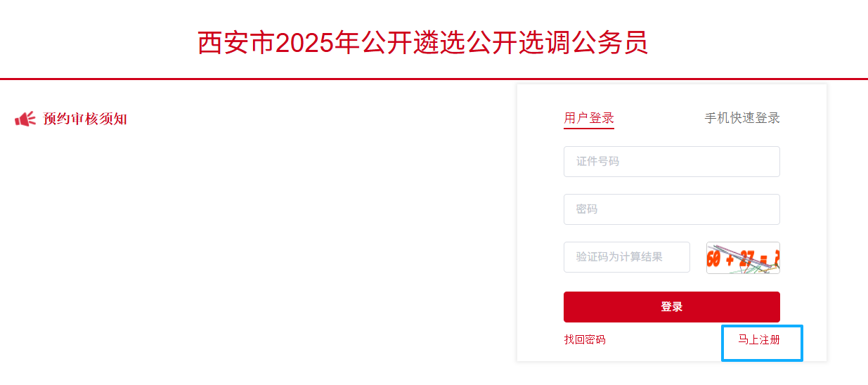Screen dimensions: 868x385
Task: Choose the user login tab
Action: tap(589, 118)
